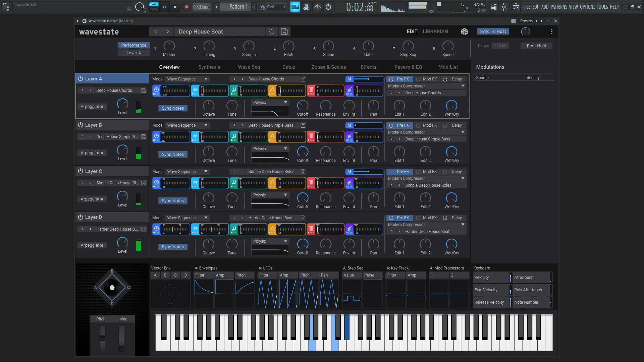Enable Layer B Mod FX power
The image size is (644, 362).
pyautogui.click(x=418, y=125)
